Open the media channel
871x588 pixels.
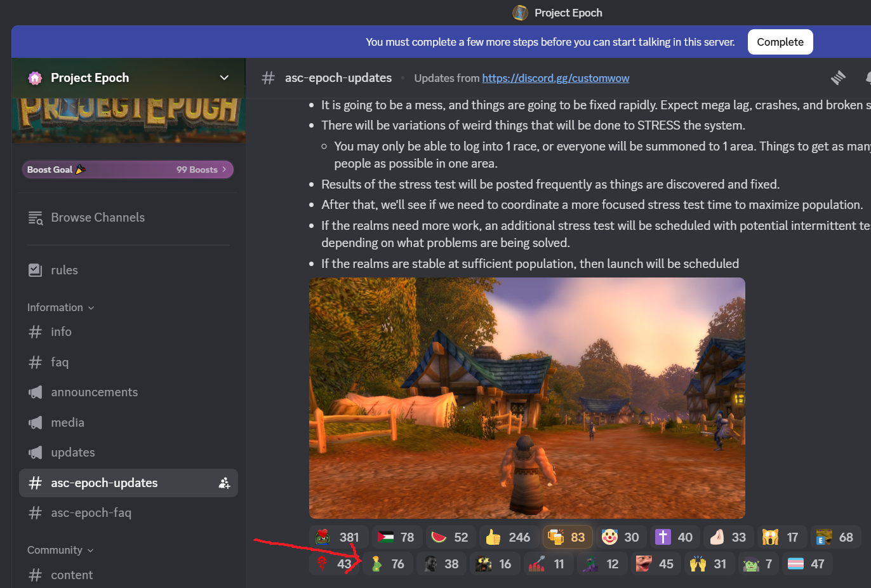click(128, 423)
